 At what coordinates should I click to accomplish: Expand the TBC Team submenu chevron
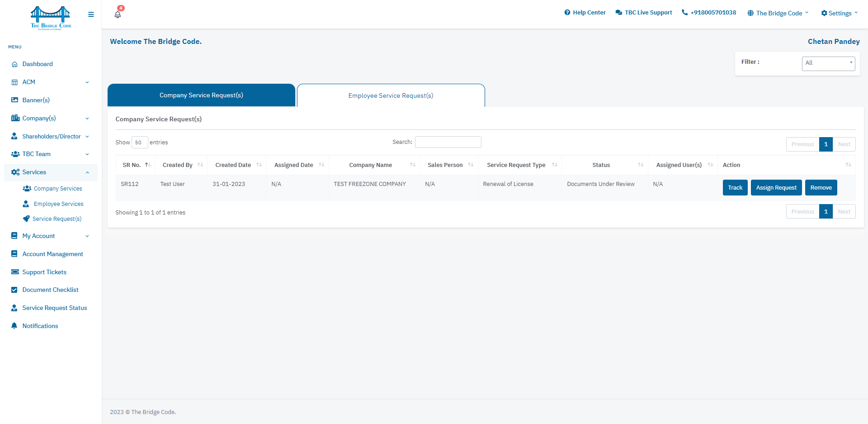[x=87, y=154]
